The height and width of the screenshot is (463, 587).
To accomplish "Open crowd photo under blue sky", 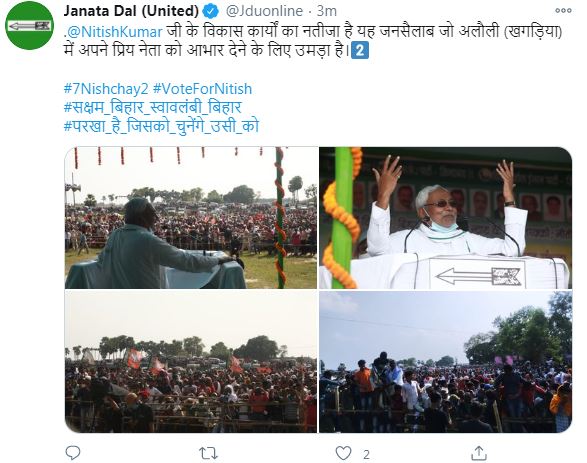I will (445, 362).
